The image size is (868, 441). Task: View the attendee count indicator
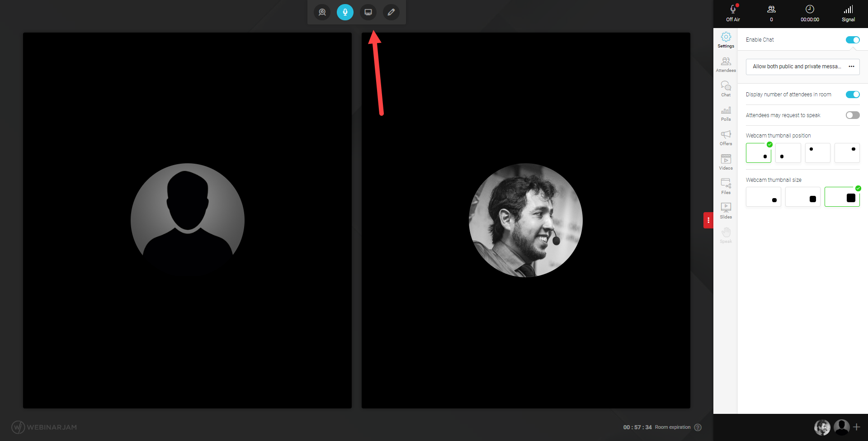tap(771, 13)
